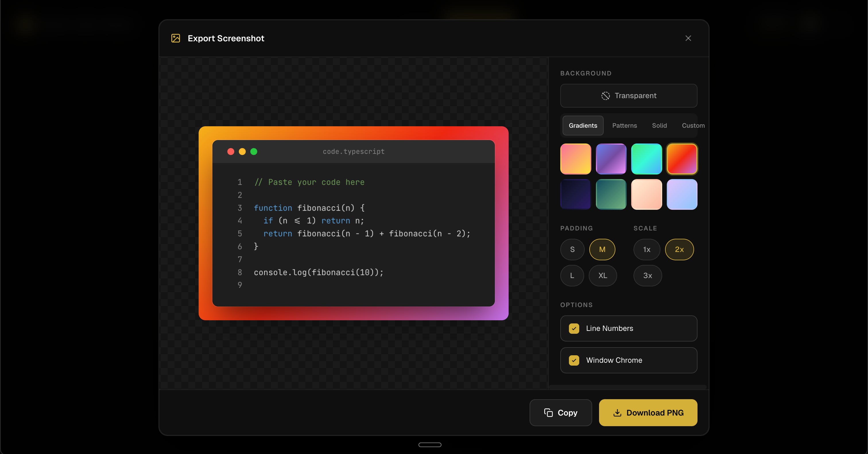Click the code.typescript filename title
The image size is (868, 454).
pyautogui.click(x=353, y=152)
